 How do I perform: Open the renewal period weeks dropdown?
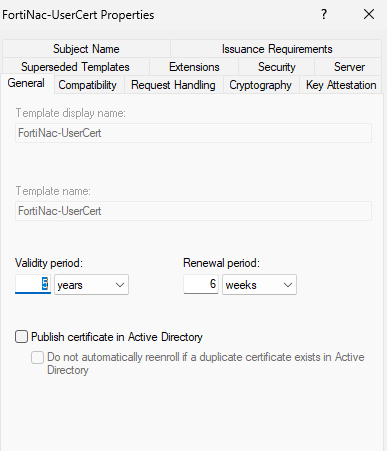point(259,285)
